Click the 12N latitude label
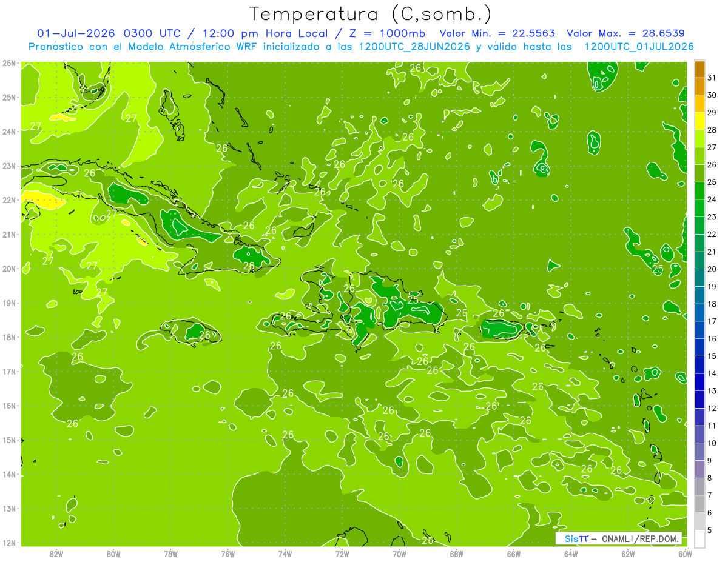This screenshot has width=728, height=562. tap(9, 543)
